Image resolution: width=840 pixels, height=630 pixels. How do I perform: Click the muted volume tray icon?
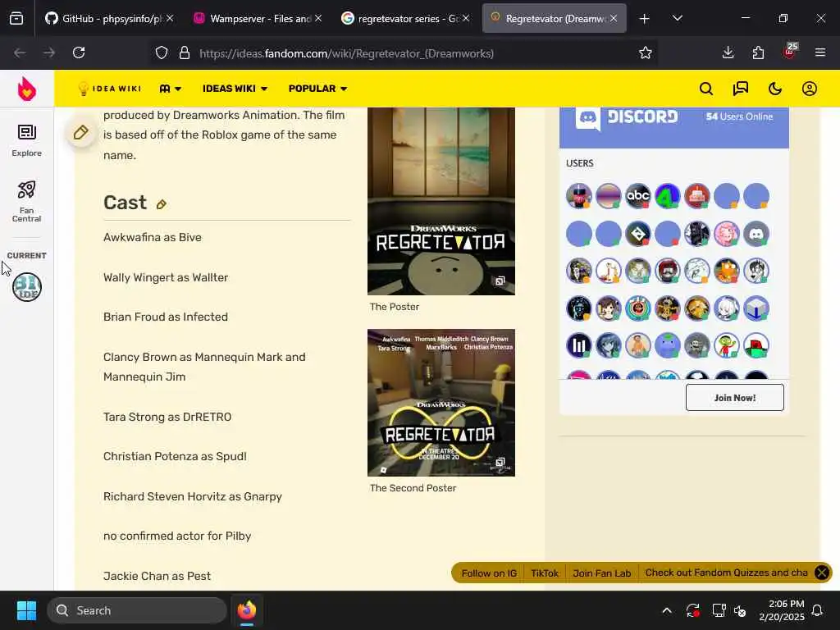pos(741,610)
